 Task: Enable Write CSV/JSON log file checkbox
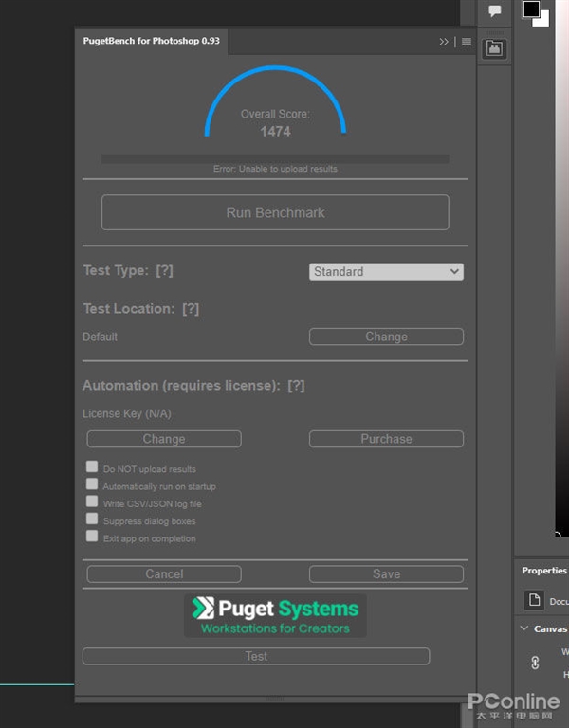click(92, 500)
